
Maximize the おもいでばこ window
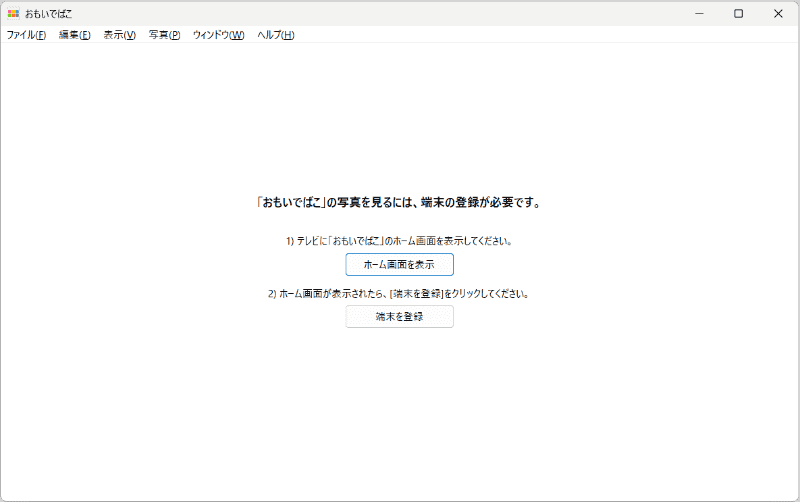click(x=738, y=14)
